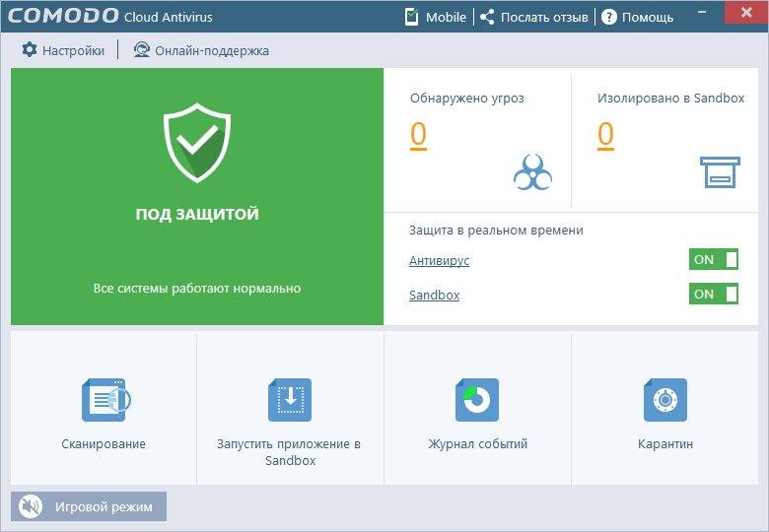This screenshot has width=769, height=532.
Task: Click the ПОД ЗАЩИТОЙ status text
Action: pos(197,214)
